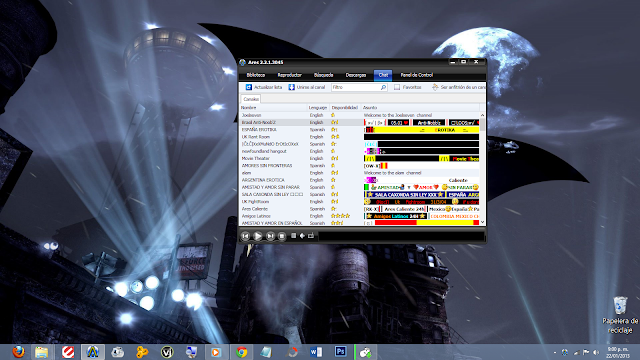Sort channels by Disponibilidad column header
640x360 pixels.
tap(344, 108)
